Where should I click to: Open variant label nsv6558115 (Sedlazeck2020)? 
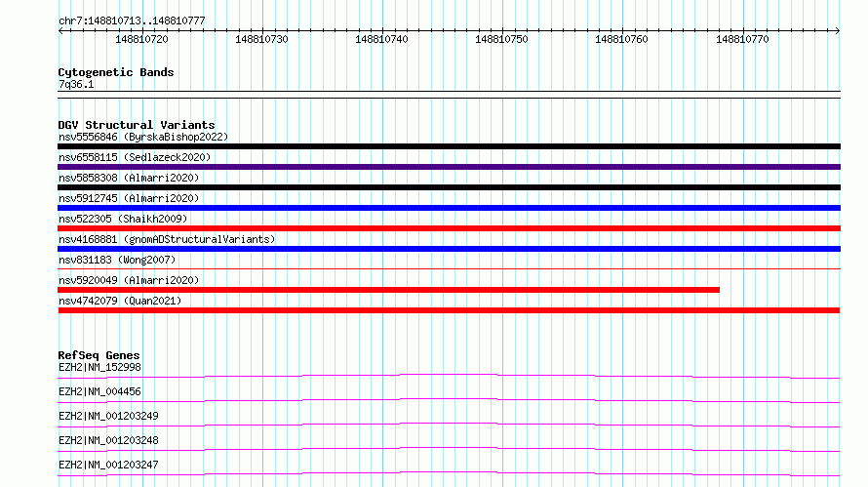(x=135, y=157)
